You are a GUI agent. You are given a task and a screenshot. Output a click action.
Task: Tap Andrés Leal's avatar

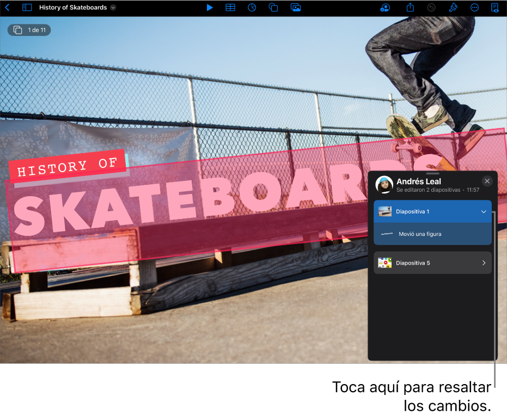(385, 185)
